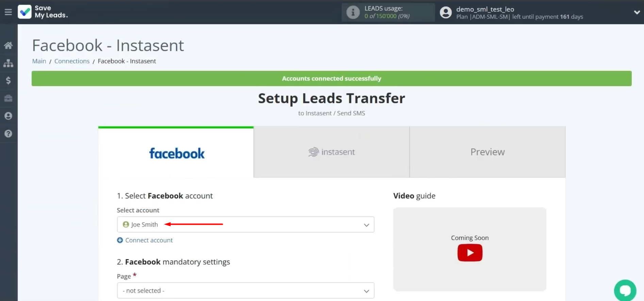This screenshot has height=301, width=644.
Task: Expand the account menu chevron in header
Action: tap(637, 13)
